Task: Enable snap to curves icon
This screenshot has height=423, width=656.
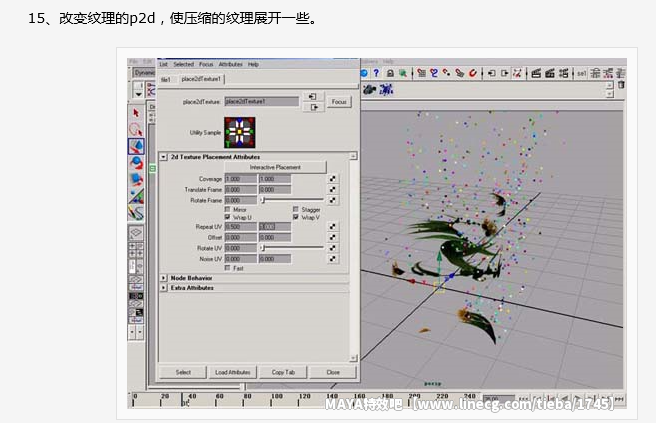Action: (434, 73)
